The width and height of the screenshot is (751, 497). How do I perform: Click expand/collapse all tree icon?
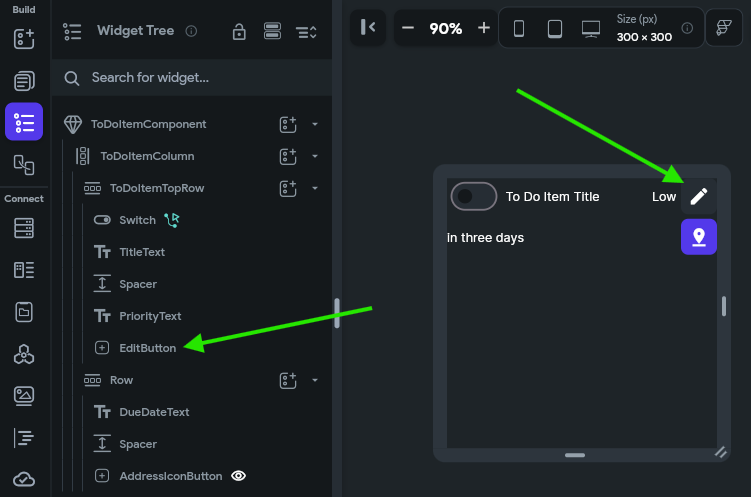coord(306,32)
